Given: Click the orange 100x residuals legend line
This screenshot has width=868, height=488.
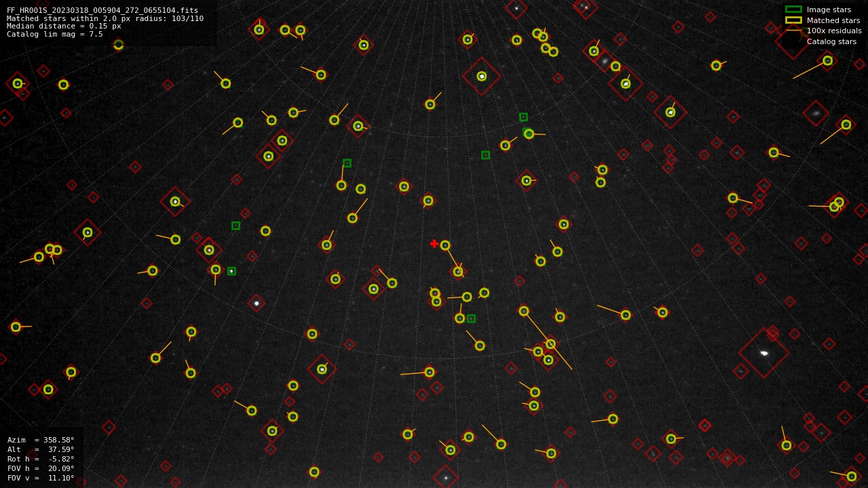Looking at the screenshot, I should [x=793, y=31].
